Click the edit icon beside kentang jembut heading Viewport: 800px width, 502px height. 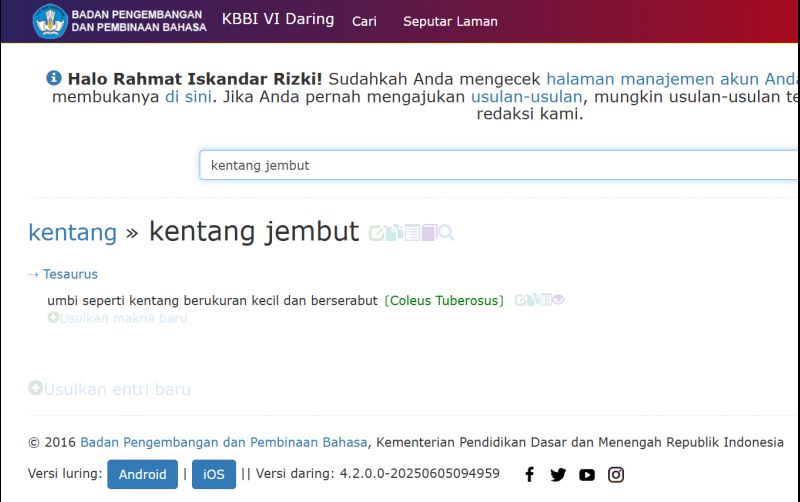(x=377, y=233)
